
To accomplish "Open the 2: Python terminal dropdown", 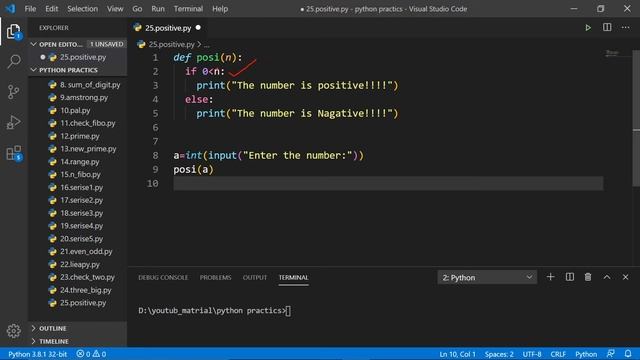I will (487, 278).
